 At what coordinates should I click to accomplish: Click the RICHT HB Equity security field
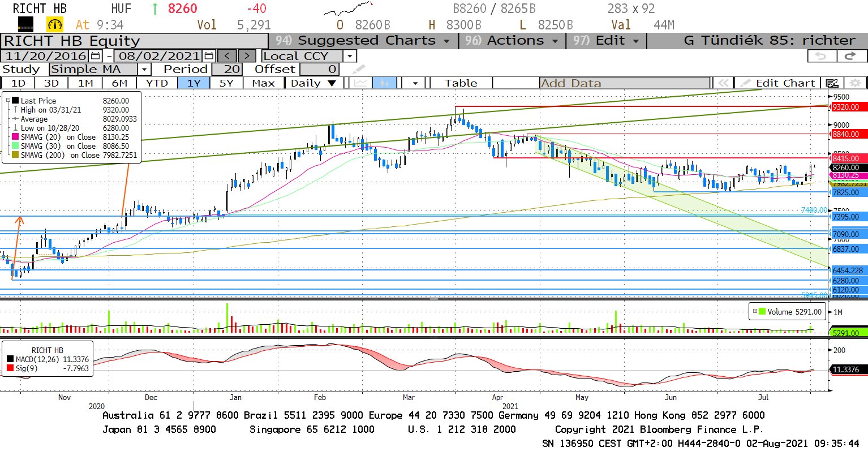[x=135, y=41]
